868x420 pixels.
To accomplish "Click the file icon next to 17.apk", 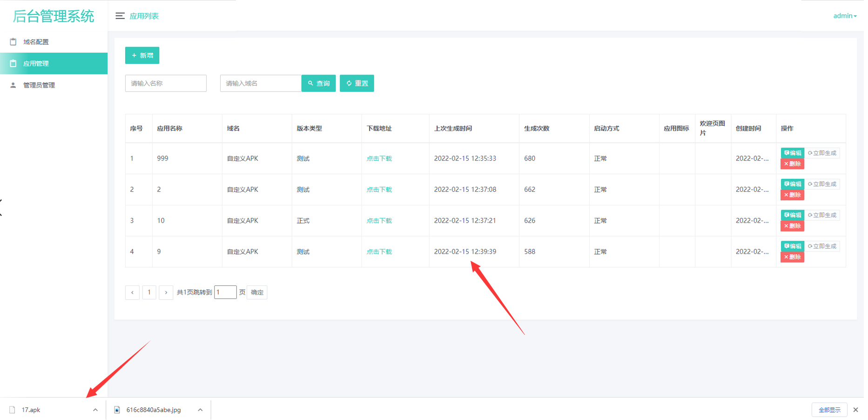I will (13, 410).
